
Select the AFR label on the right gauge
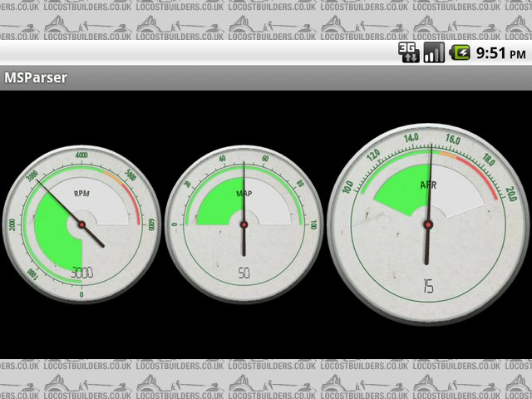428,185
